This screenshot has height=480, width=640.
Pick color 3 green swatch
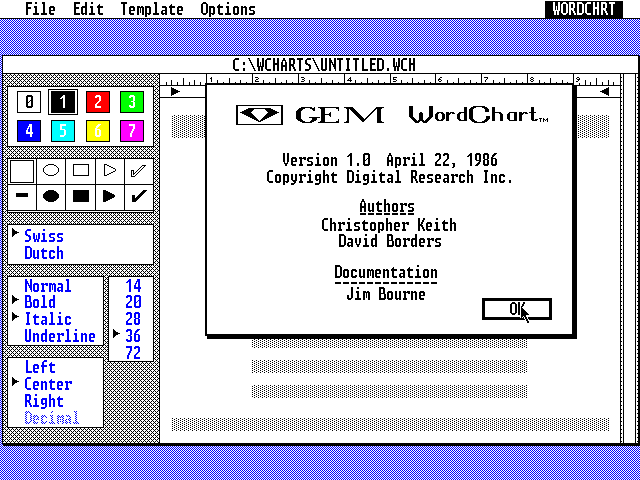(132, 102)
